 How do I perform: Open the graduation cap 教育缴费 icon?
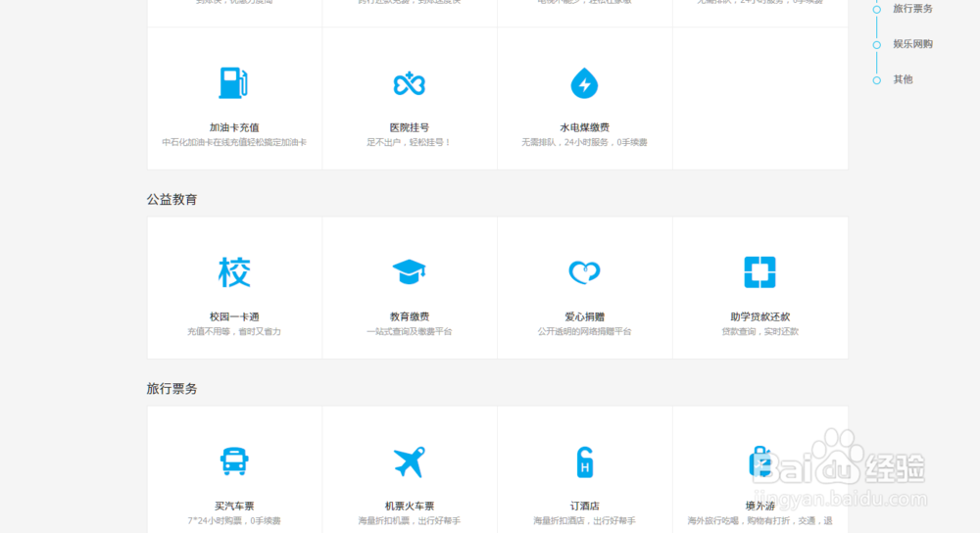pos(410,271)
